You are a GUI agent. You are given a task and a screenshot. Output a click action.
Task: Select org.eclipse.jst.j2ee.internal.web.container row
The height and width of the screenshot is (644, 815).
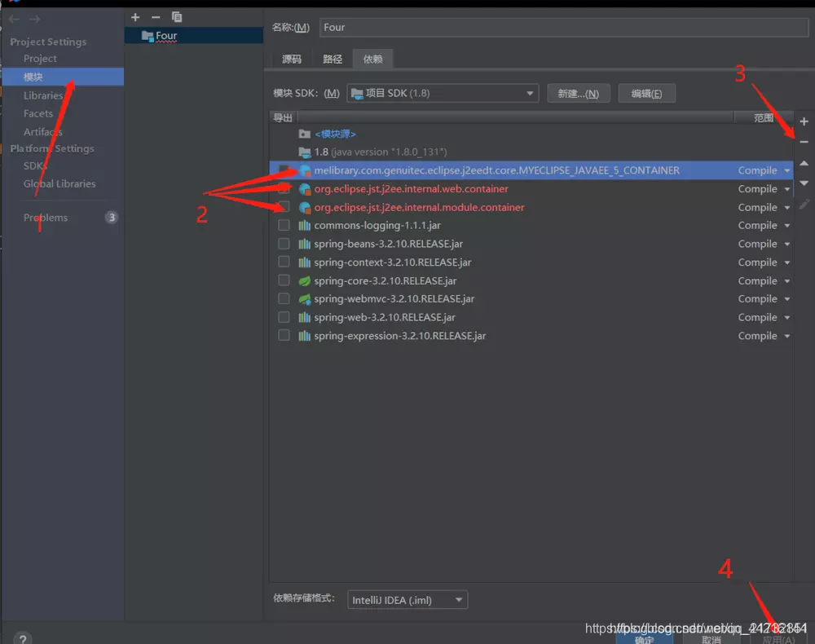(531, 188)
